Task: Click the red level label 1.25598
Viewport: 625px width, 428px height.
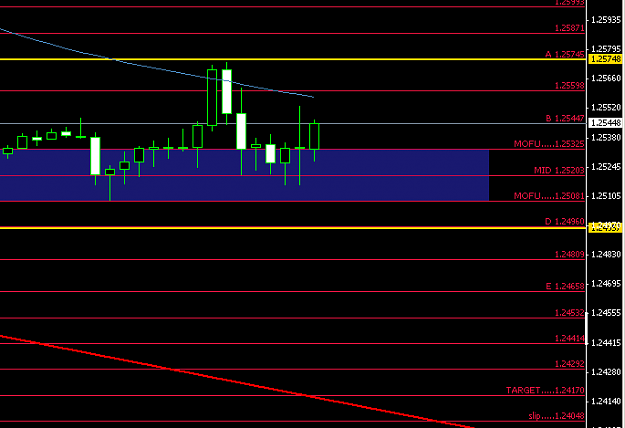Action: (570, 85)
